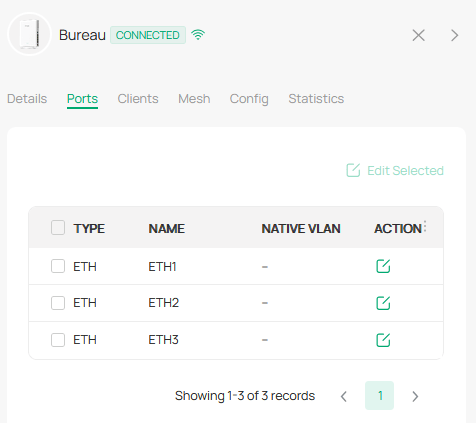Viewport: 476px width, 423px height.
Task: Check the ETH3 row checkbox
Action: (x=58, y=340)
